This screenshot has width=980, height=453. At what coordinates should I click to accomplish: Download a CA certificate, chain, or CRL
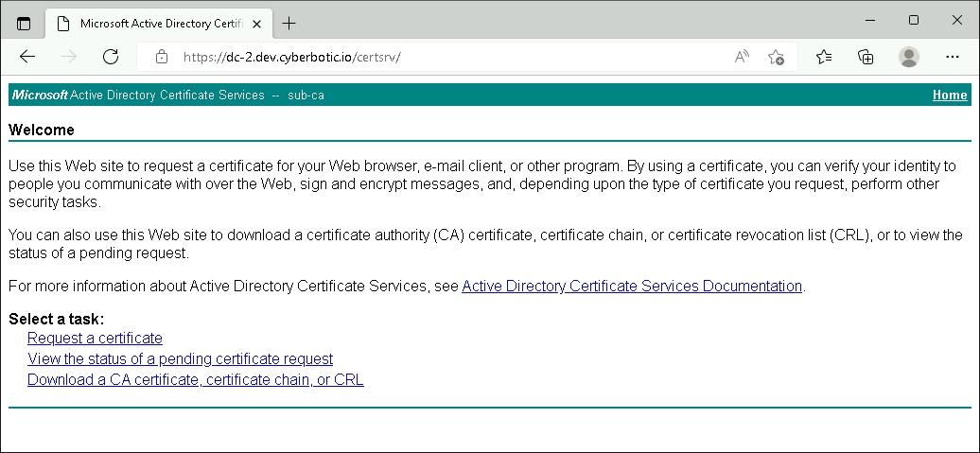195,379
